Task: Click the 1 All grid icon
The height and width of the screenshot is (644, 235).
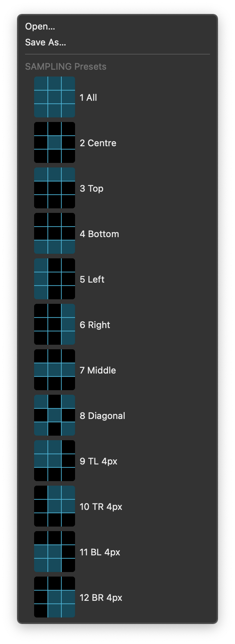Action: click(x=55, y=97)
